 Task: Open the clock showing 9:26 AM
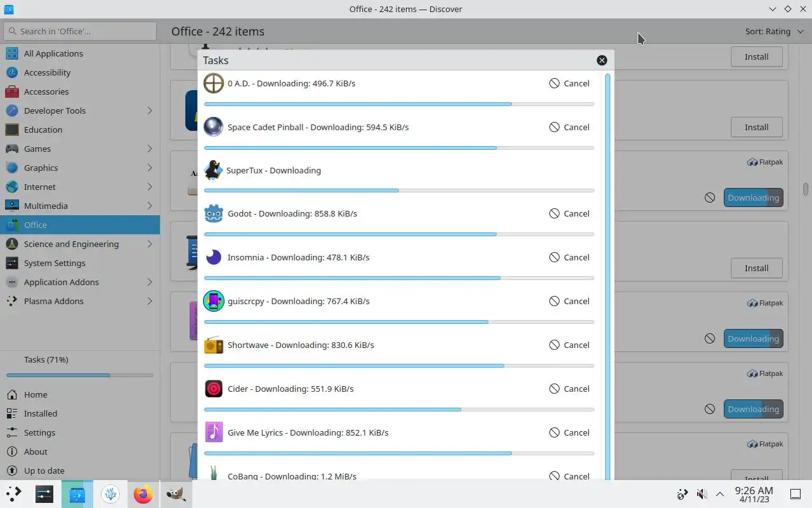pyautogui.click(x=754, y=494)
